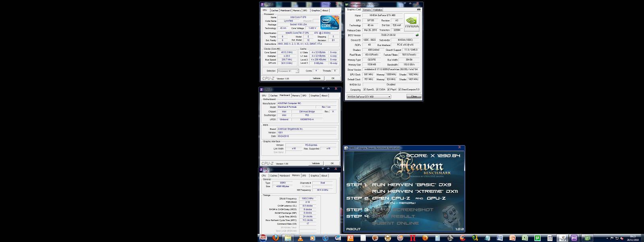
Task: Open the calculator icon in the taskbar
Action: point(438,238)
